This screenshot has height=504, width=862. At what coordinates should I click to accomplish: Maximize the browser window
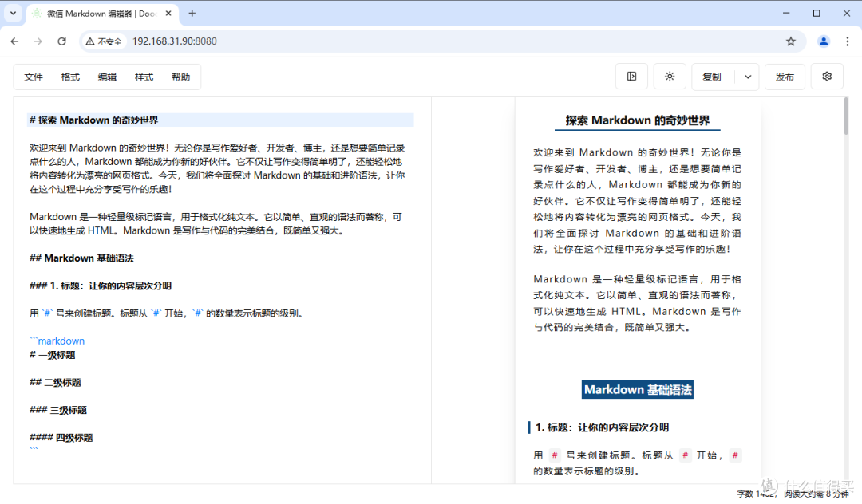click(x=817, y=14)
